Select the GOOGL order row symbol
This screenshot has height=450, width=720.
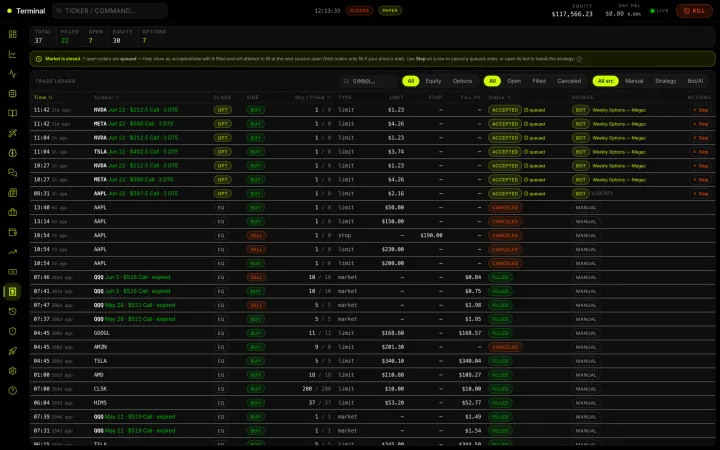point(101,333)
